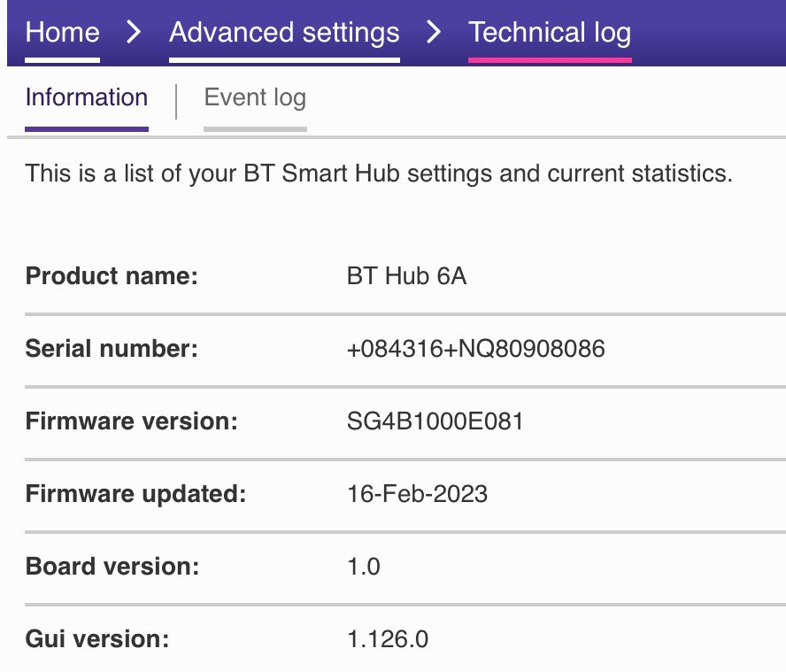Screen dimensions: 786x672
Task: Click the chevron arrow after Advanced settings
Action: point(434,33)
